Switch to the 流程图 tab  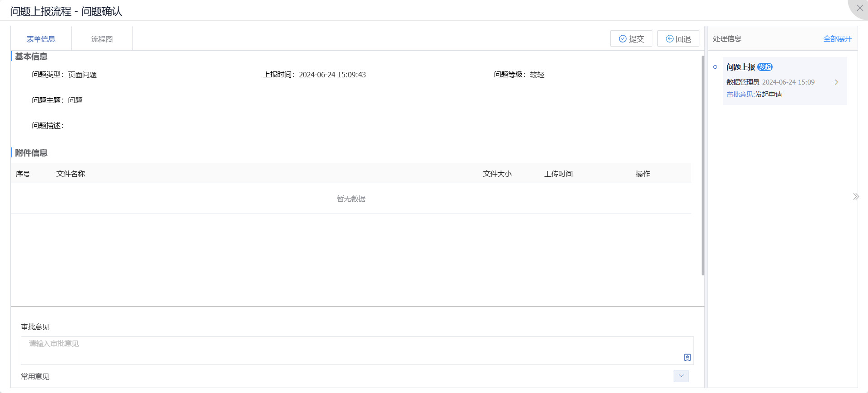(x=102, y=39)
